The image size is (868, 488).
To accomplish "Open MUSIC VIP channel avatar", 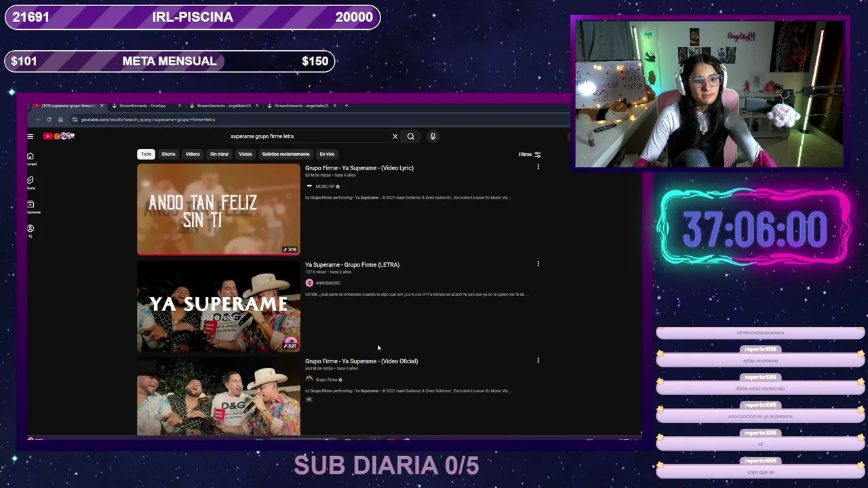I will [309, 186].
